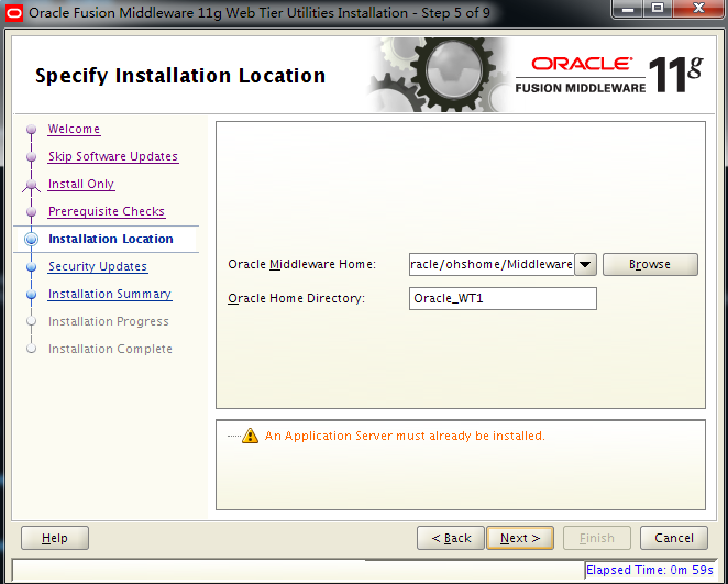
Task: Click the Oracle logo icon in title bar
Action: pos(14,13)
